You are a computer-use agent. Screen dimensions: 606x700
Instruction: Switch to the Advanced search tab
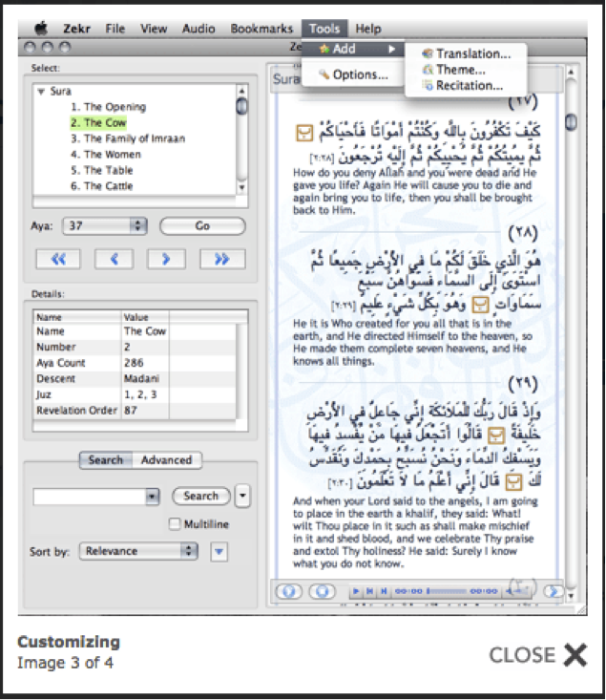[x=166, y=460]
